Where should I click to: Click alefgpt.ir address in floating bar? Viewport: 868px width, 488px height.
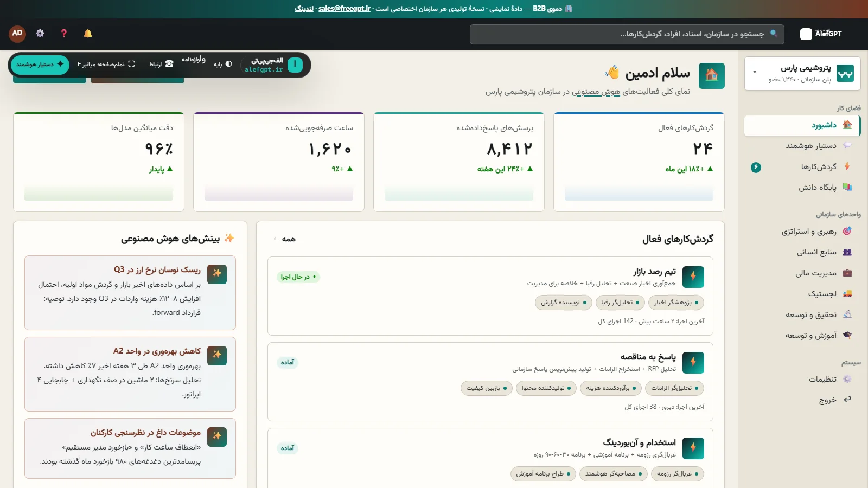point(264,69)
